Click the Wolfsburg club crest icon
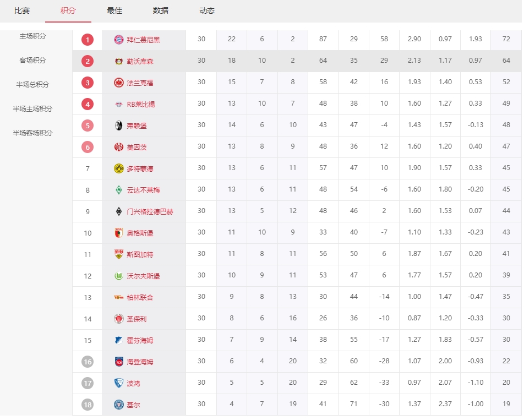Screen dimensions: 524x420 point(119,276)
